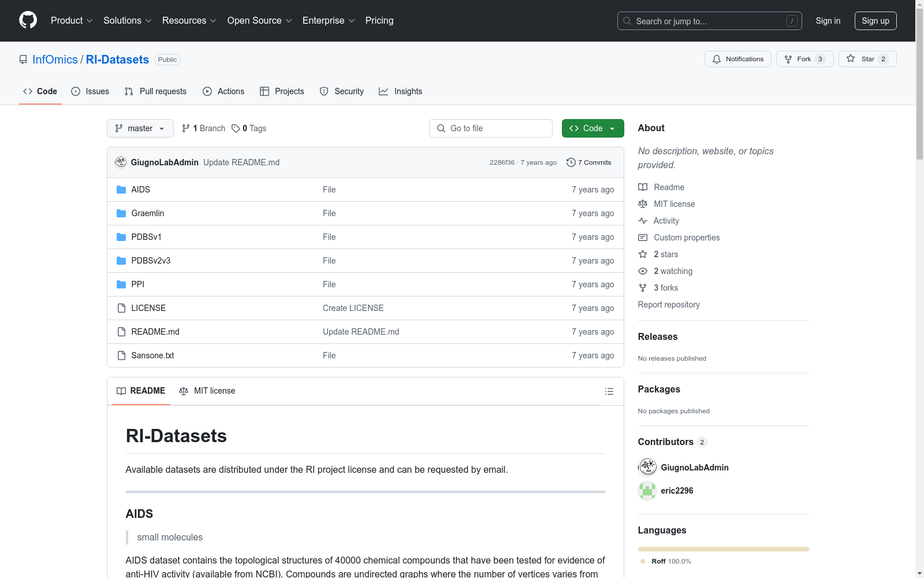Expand the Product menu
The image size is (924, 578).
(72, 21)
